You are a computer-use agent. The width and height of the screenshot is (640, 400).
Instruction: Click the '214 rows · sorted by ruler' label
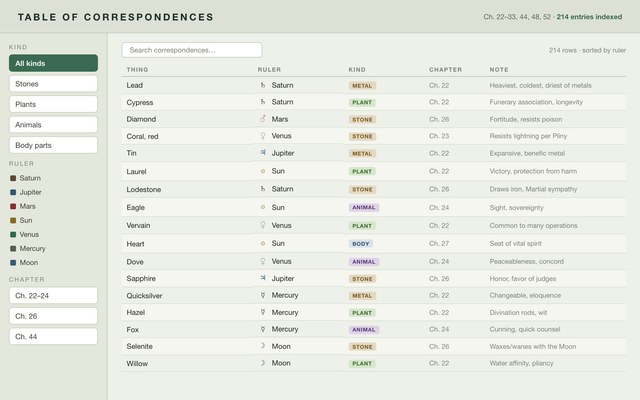tap(587, 50)
